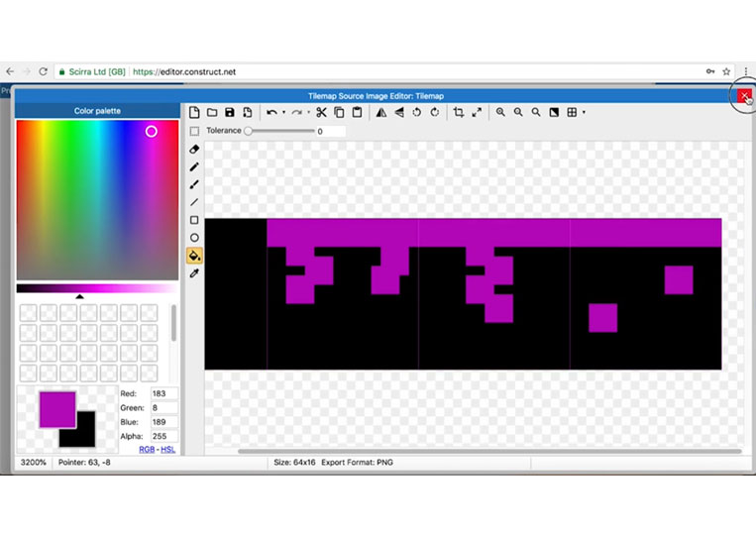Click the New/Clear image icon
The image size is (756, 536).
194,112
